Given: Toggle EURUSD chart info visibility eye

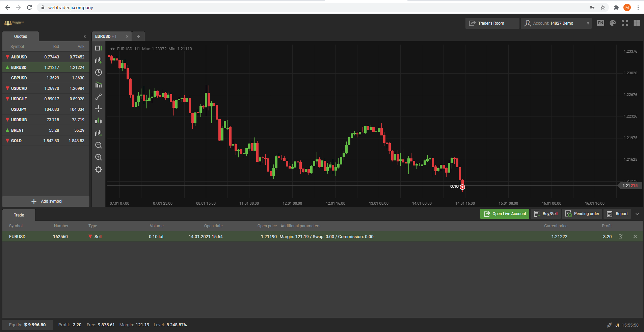Looking at the screenshot, I should (113, 49).
